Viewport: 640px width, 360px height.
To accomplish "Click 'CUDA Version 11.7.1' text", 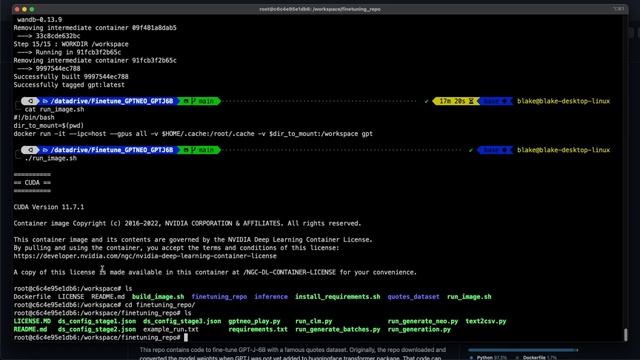I will pyautogui.click(x=49, y=207).
